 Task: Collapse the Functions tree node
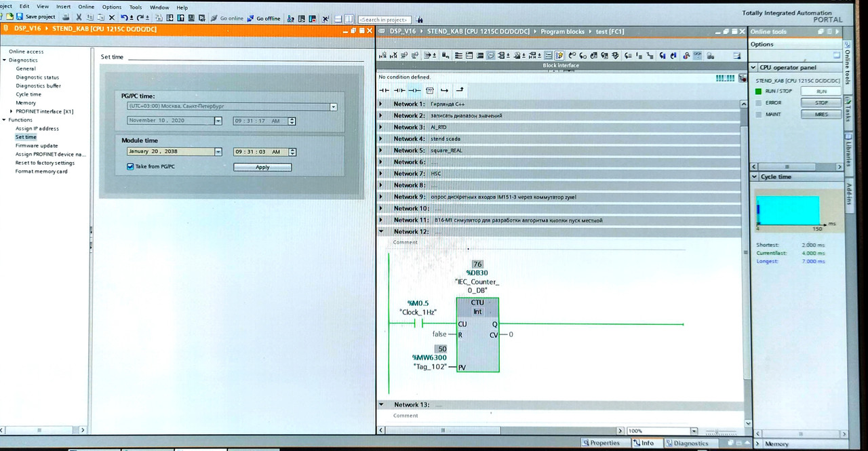coord(3,120)
